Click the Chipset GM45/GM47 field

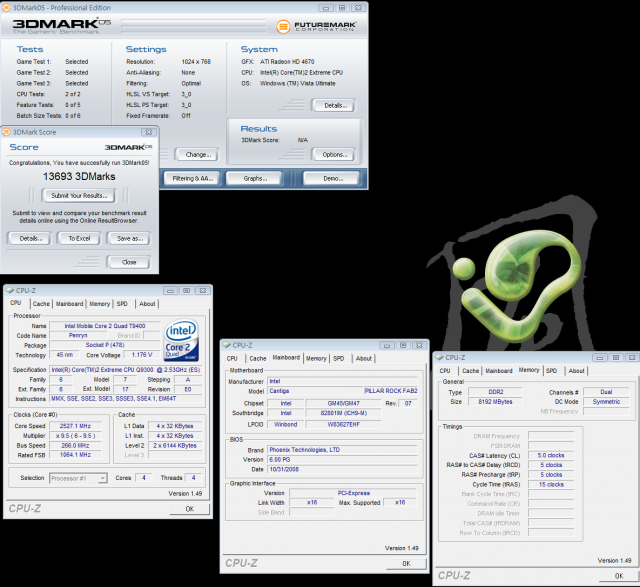pos(343,403)
